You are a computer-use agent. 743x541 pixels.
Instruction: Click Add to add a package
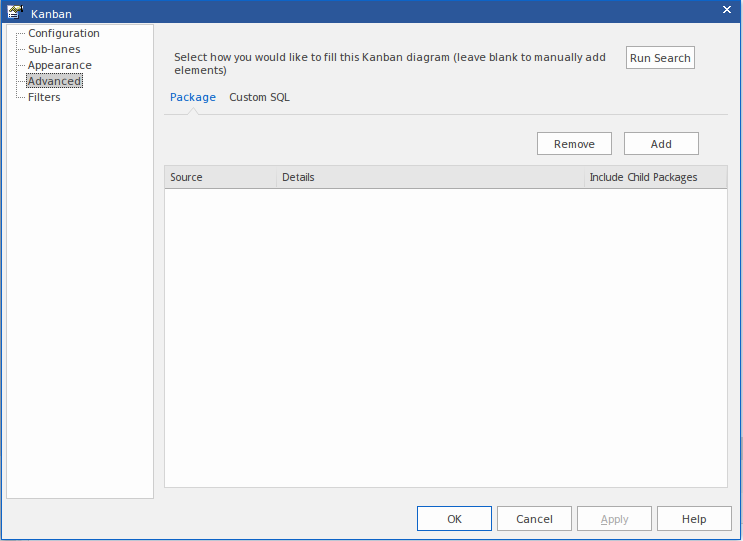[661, 144]
